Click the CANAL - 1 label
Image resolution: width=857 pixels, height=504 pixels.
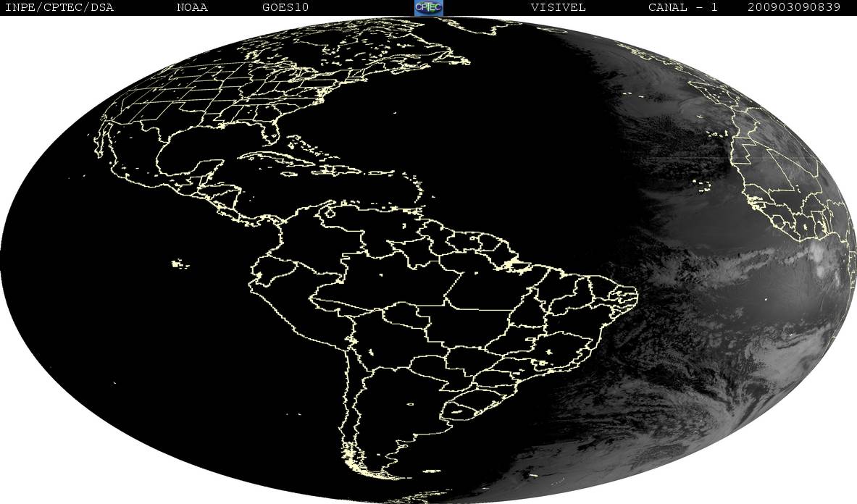click(x=682, y=7)
